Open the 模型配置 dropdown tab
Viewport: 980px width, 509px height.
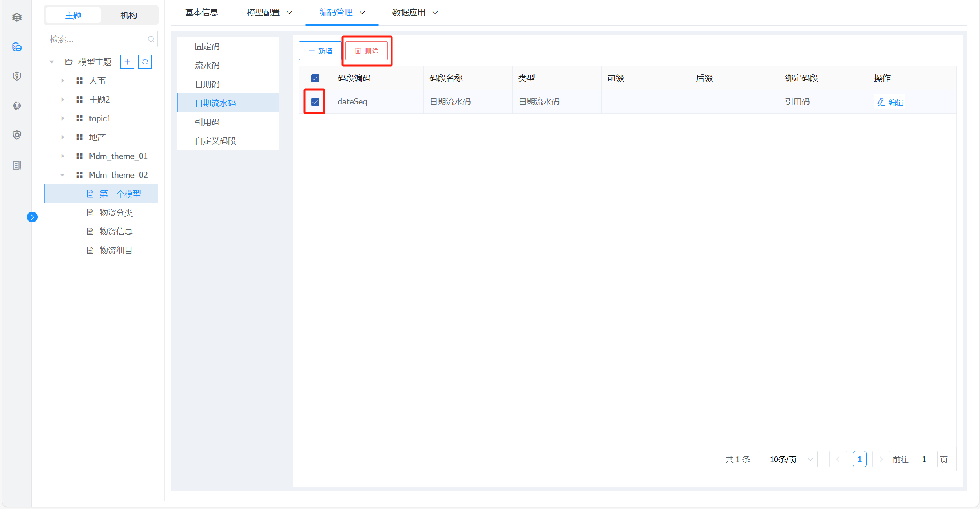coord(270,13)
